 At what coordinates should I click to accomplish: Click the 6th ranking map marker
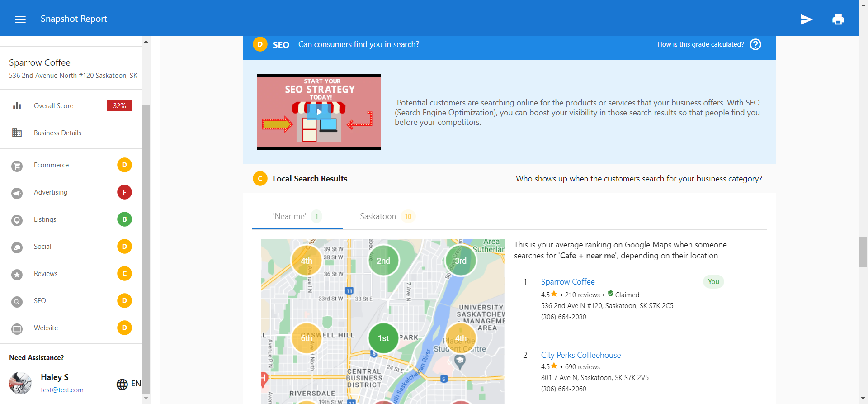click(x=307, y=338)
